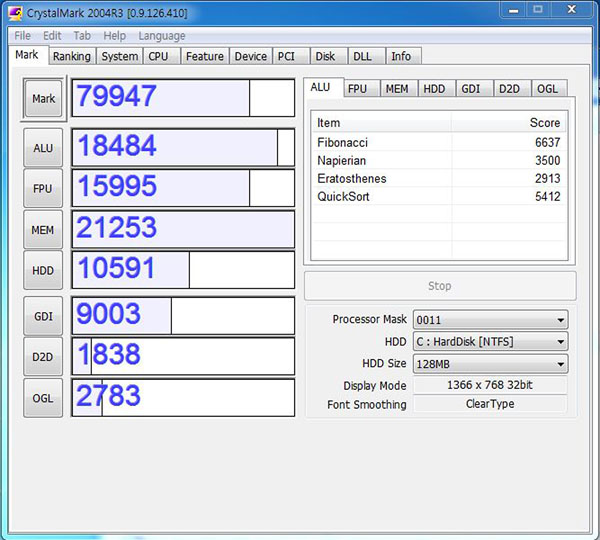Click the Item column header
This screenshot has width=600, height=540.
[382, 123]
